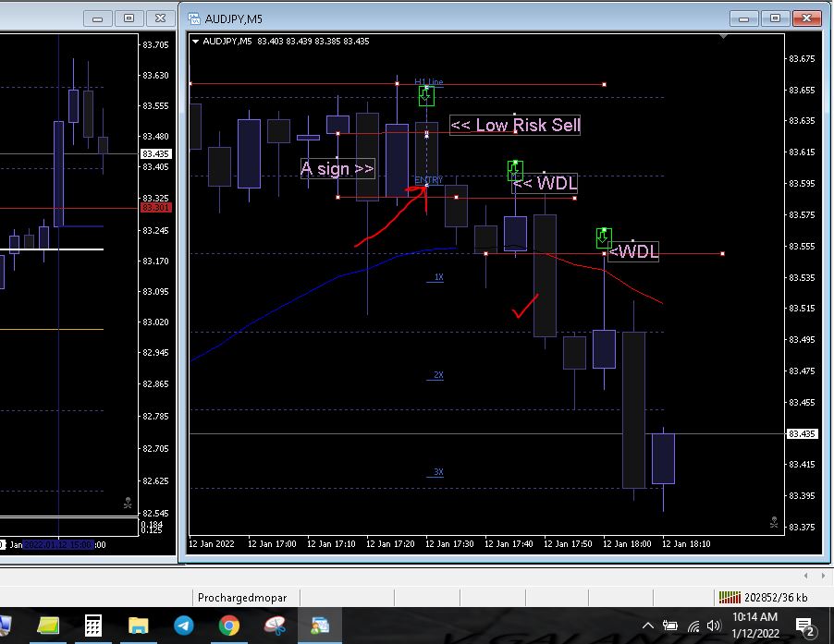This screenshot has width=834, height=644.
Task: Click the volume speaker icon in tray
Action: (713, 626)
